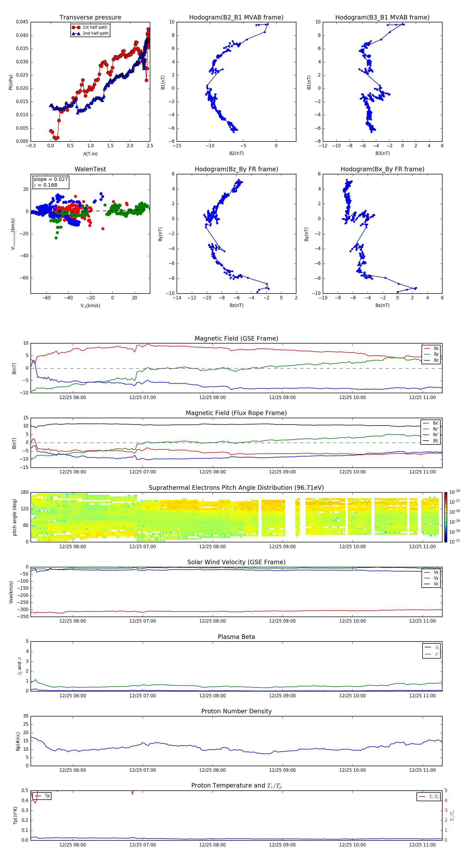
Task: Click the red Vx line in velocity plot
Action: point(236,611)
